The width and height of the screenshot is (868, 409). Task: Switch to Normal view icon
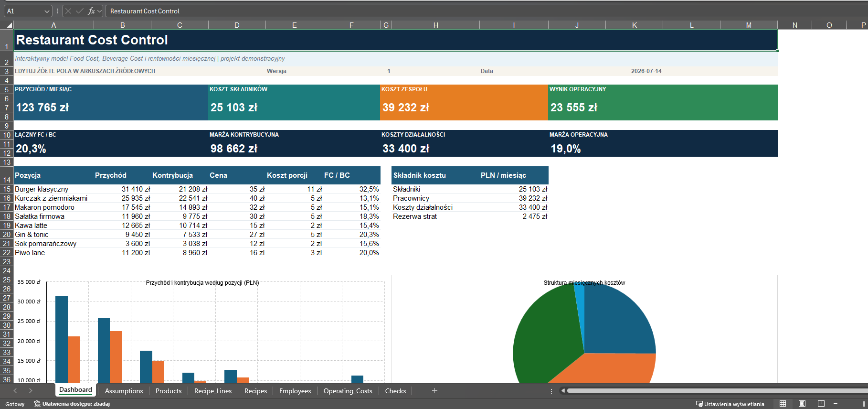[783, 404]
